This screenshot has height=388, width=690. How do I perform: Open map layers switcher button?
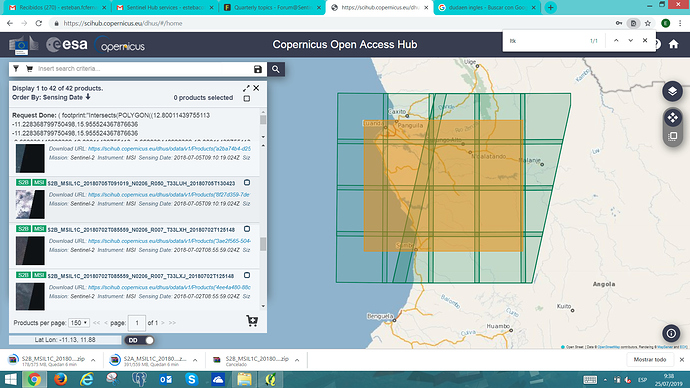click(x=672, y=91)
